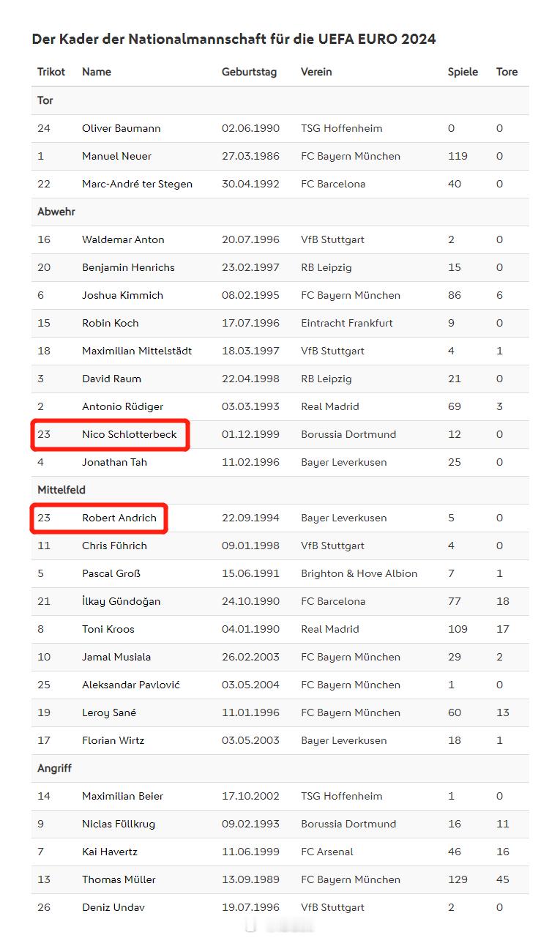Image resolution: width=560 pixels, height=938 pixels.
Task: Click the Spiele column header
Action: (463, 72)
